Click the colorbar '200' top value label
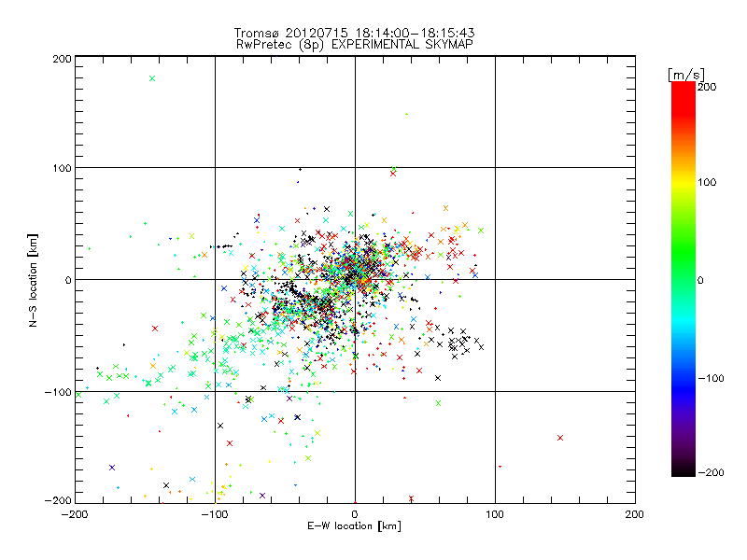The width and height of the screenshot is (747, 560). click(707, 87)
